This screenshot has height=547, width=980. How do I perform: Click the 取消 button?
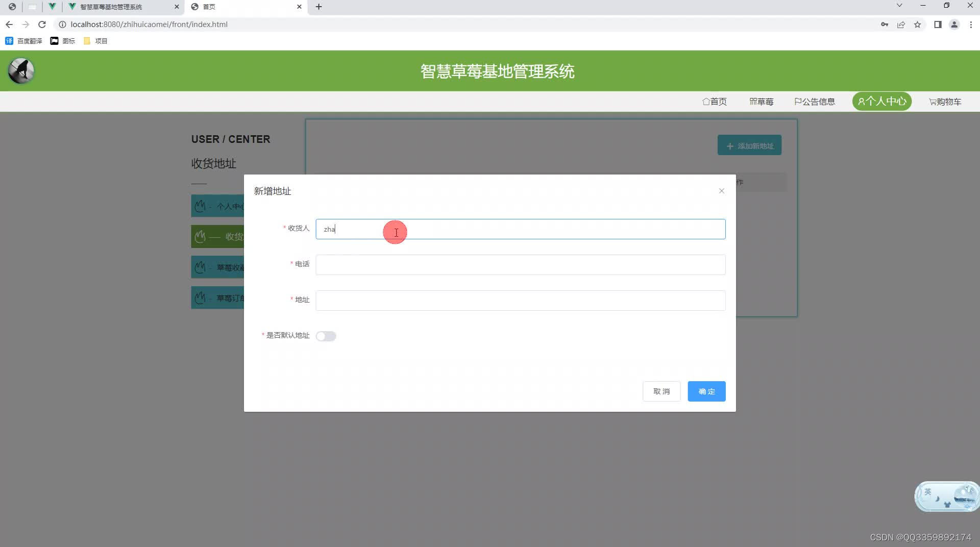coord(661,391)
